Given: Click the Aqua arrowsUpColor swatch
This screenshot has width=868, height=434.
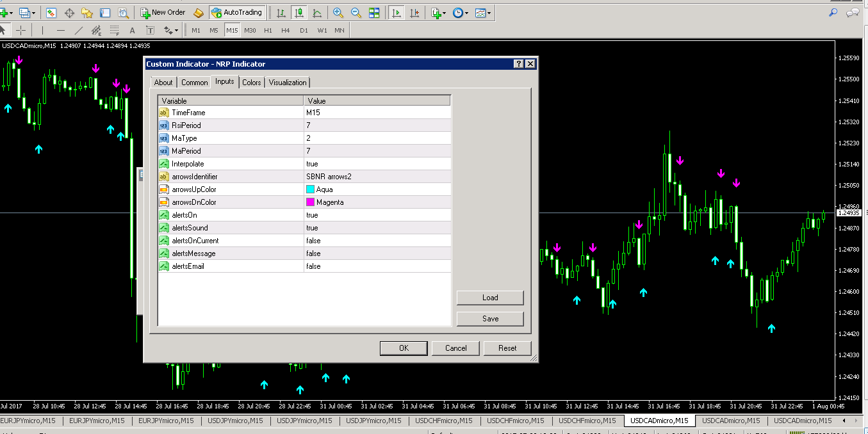Looking at the screenshot, I should [x=311, y=189].
